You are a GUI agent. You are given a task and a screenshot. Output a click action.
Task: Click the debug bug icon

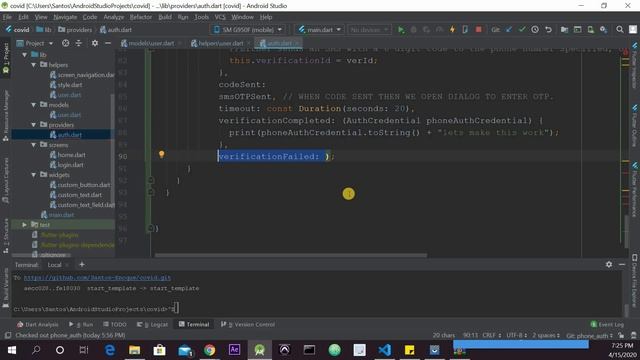413,30
